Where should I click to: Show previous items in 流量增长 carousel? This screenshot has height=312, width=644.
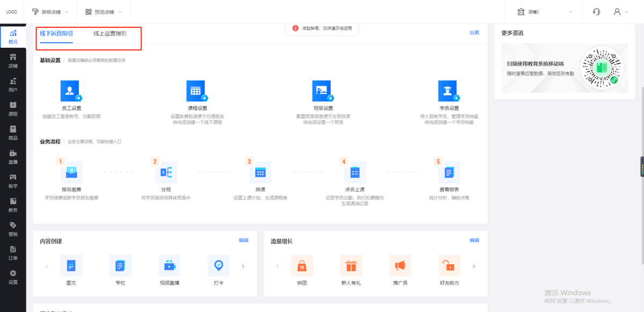click(277, 266)
